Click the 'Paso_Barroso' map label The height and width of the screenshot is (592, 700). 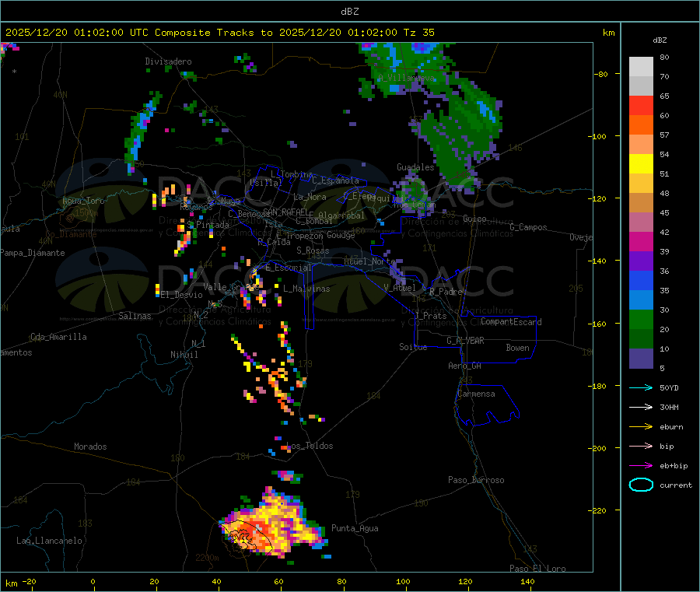click(x=476, y=480)
